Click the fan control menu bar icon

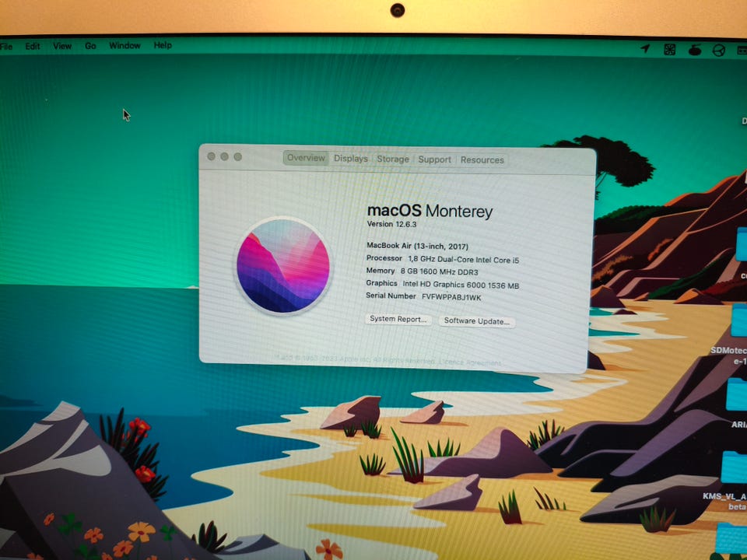click(x=669, y=49)
